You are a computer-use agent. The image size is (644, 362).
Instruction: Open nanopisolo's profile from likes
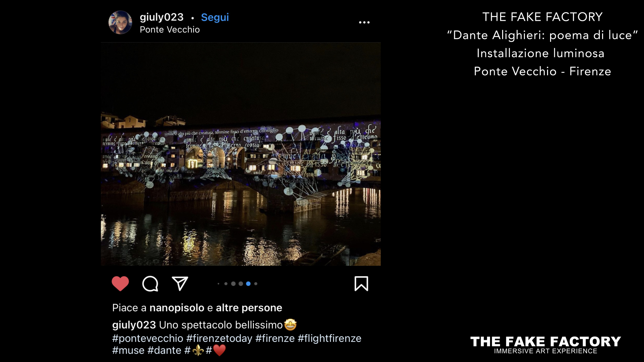[177, 308]
